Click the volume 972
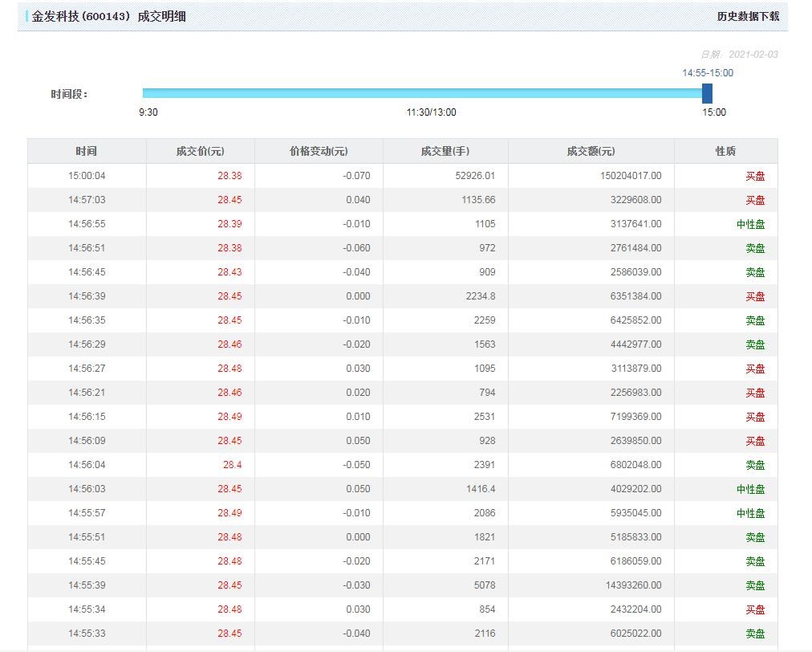 tap(487, 248)
